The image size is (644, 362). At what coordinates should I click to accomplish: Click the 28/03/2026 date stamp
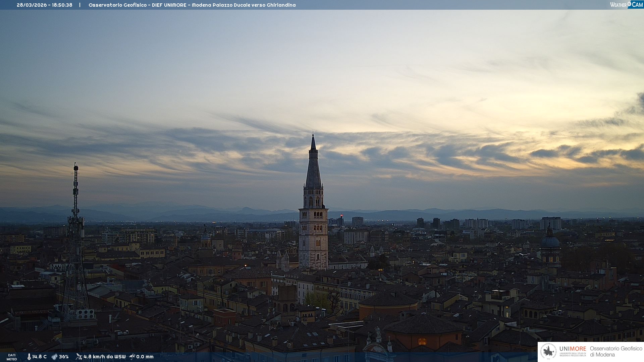[x=32, y=5]
